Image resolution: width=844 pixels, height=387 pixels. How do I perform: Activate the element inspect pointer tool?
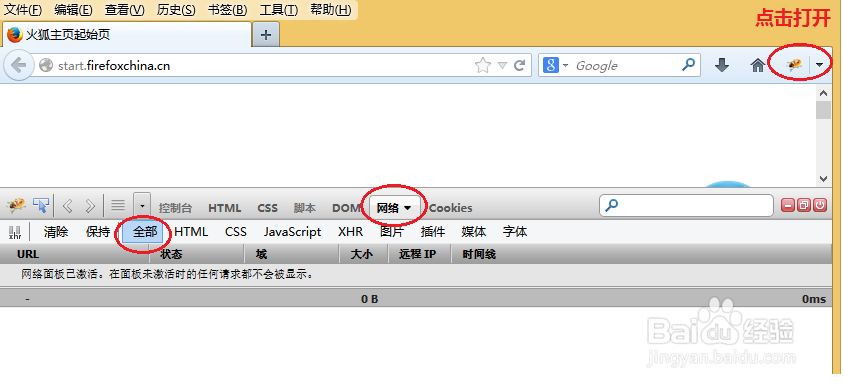41,205
